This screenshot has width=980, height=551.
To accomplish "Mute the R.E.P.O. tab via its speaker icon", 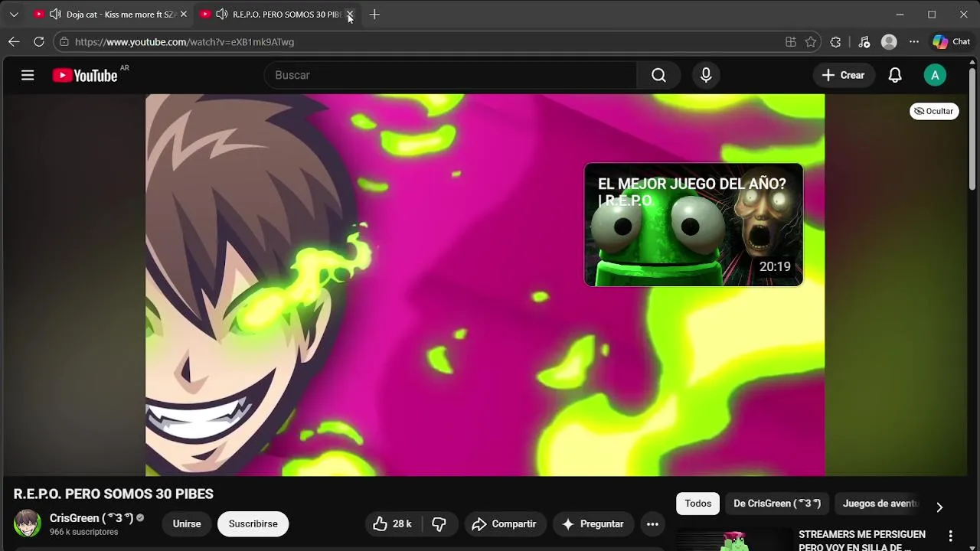I will [221, 15].
